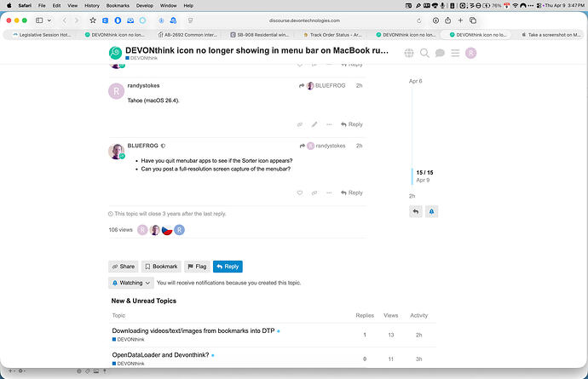Open Safari sidebar dropdown arrow
The width and height of the screenshot is (588, 379).
(50, 20)
